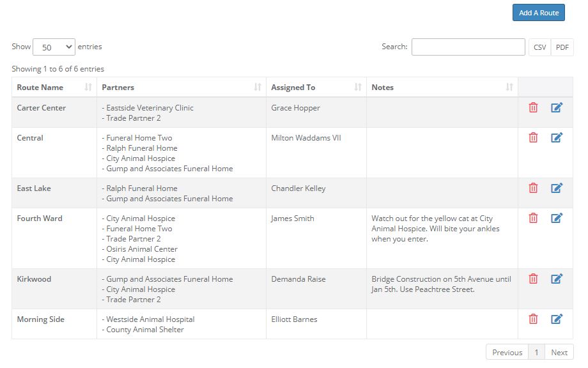Focus the Search input field
This screenshot has height=368, width=588.
pyautogui.click(x=468, y=47)
